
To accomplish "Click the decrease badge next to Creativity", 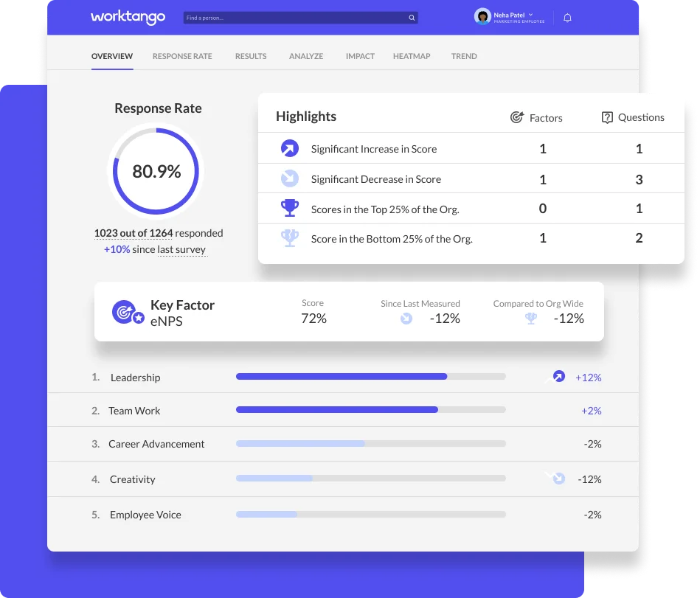I will [x=558, y=477].
